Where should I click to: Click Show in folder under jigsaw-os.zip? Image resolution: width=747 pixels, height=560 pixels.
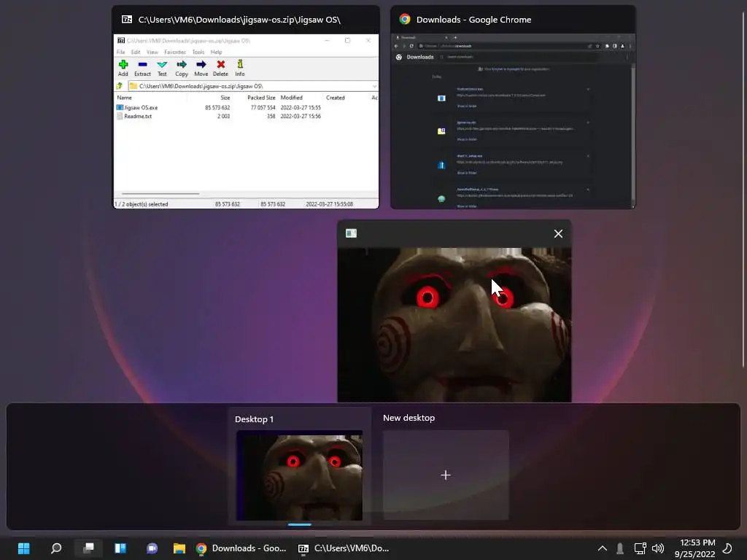pos(466,139)
